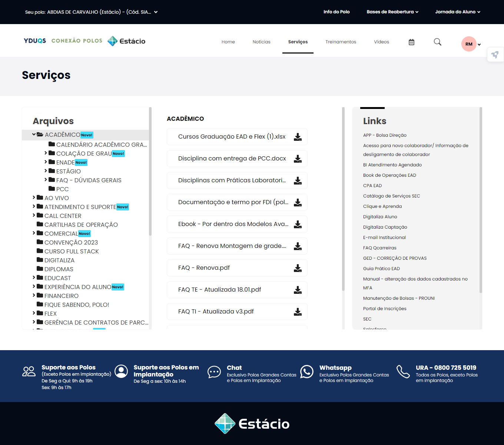Expand the CALL CENTER folder
The image size is (504, 445).
(x=34, y=215)
